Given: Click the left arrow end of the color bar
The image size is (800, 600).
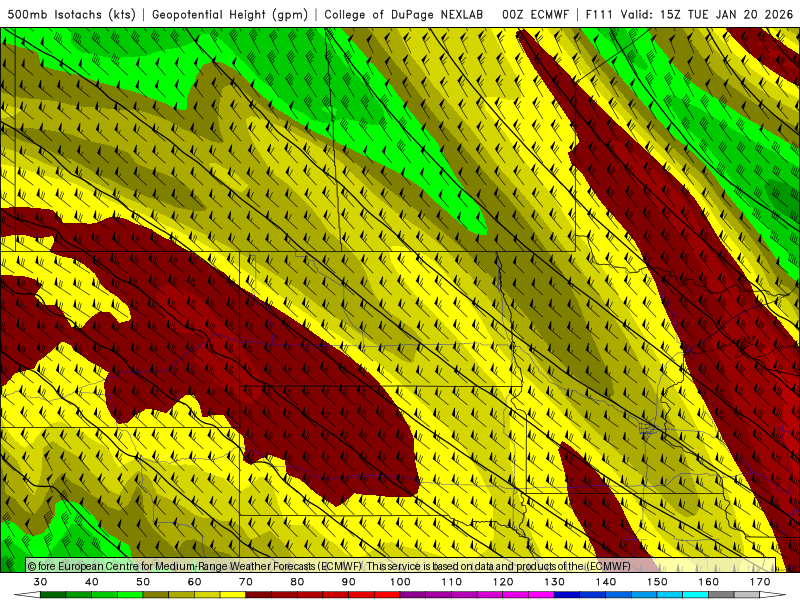Looking at the screenshot, I should (x=27, y=595).
